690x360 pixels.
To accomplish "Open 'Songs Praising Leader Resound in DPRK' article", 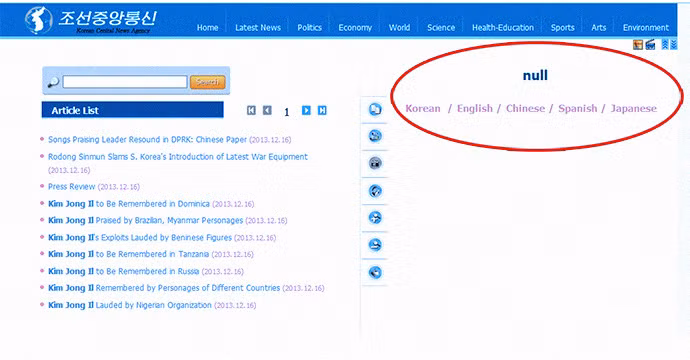I will (147, 140).
